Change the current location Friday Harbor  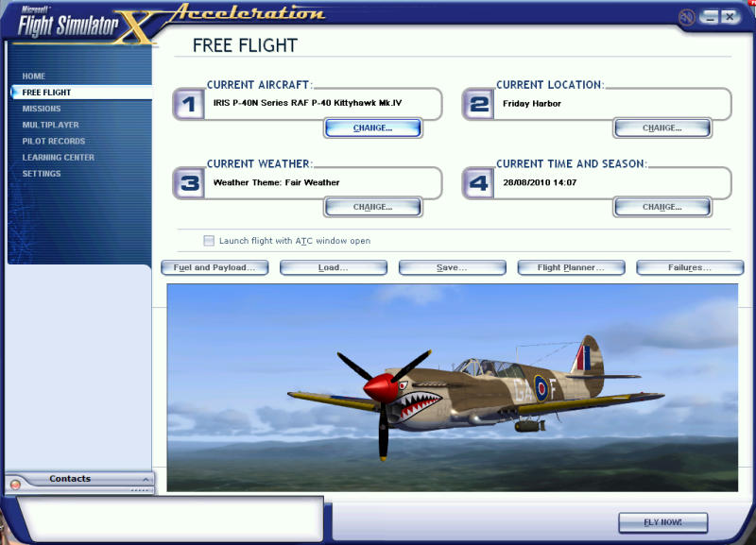661,128
